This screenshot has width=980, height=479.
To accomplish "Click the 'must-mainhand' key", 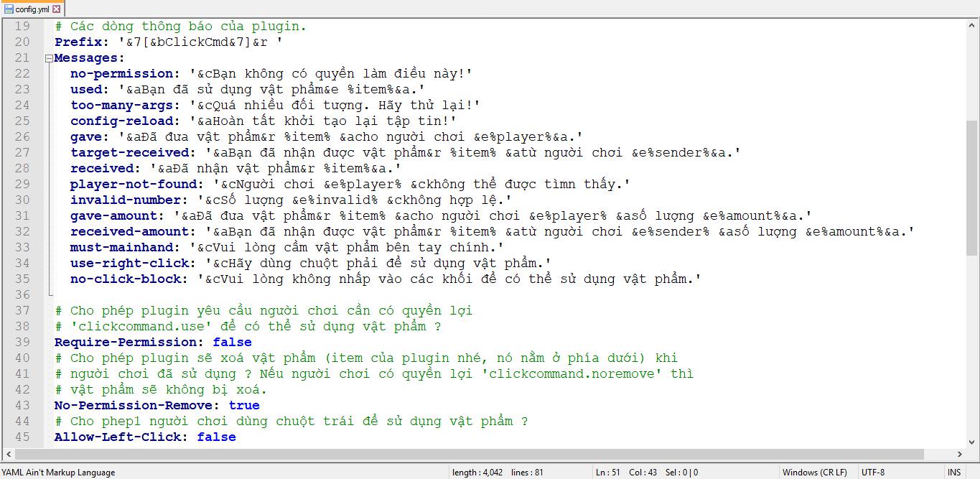I will click(x=121, y=248).
